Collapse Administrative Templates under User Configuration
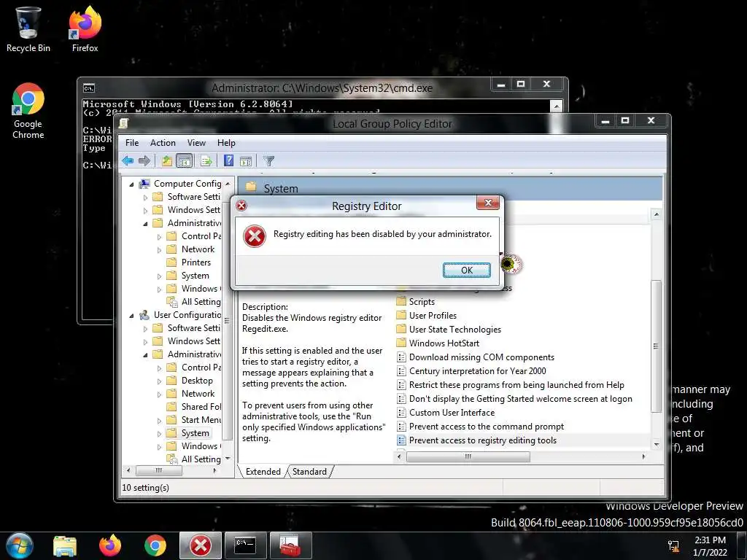The image size is (747, 560). tap(145, 355)
